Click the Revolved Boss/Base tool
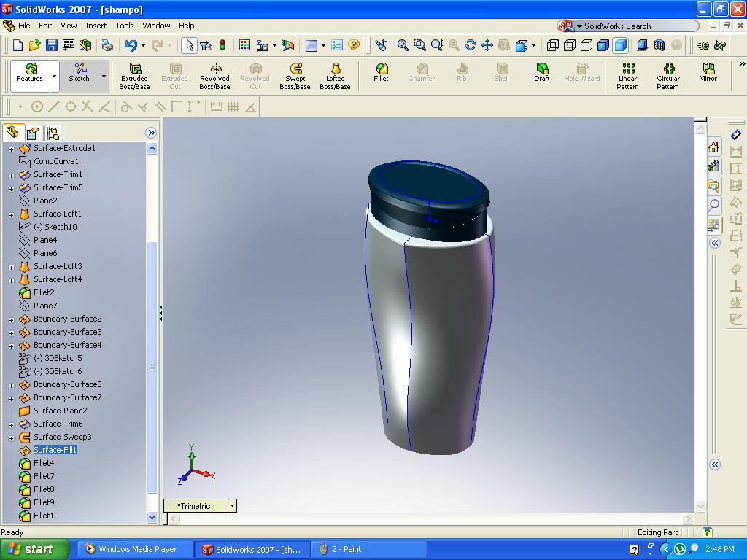 pyautogui.click(x=214, y=76)
